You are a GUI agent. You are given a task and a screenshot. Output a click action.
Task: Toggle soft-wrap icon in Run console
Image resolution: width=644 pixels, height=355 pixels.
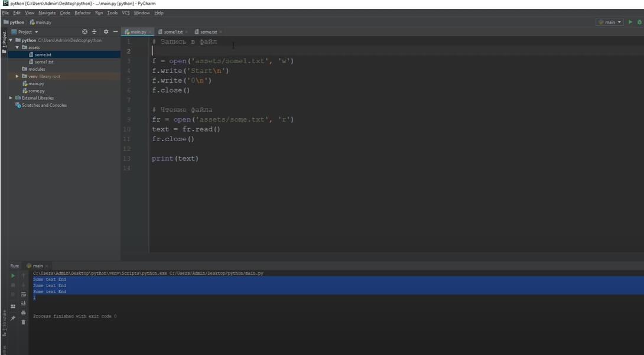tap(24, 294)
